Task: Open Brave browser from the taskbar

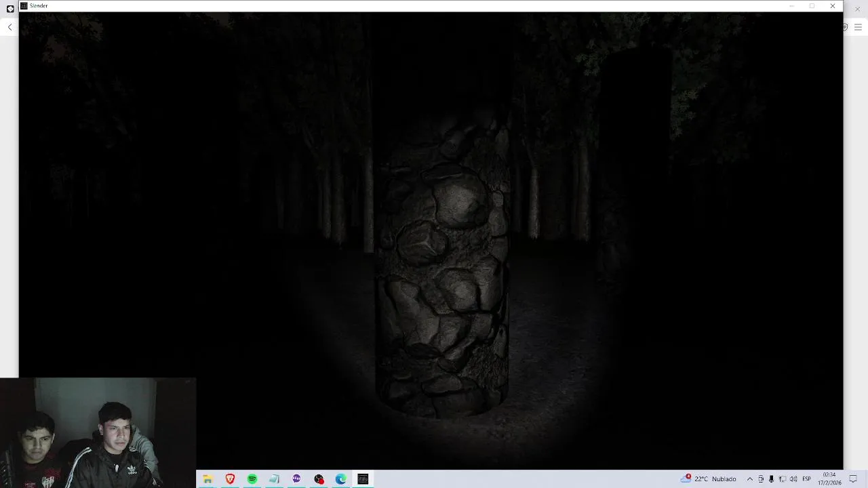Action: (230, 479)
